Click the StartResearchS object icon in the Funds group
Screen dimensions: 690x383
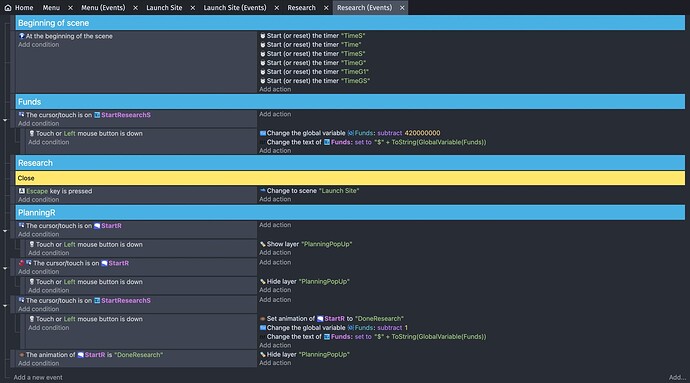(x=97, y=115)
